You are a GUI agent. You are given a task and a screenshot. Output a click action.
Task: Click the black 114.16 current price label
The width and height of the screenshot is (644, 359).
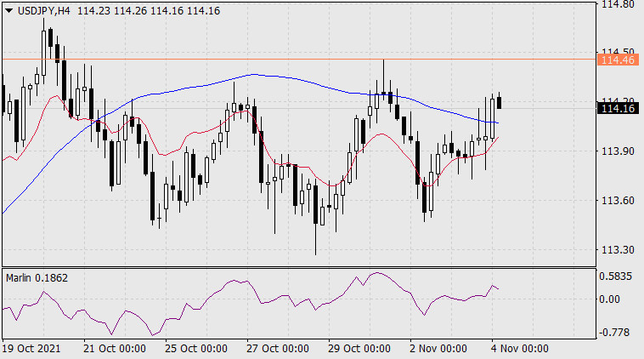click(618, 109)
